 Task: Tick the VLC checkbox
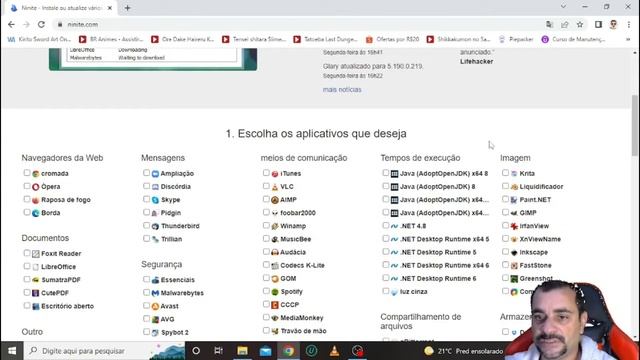tap(266, 186)
